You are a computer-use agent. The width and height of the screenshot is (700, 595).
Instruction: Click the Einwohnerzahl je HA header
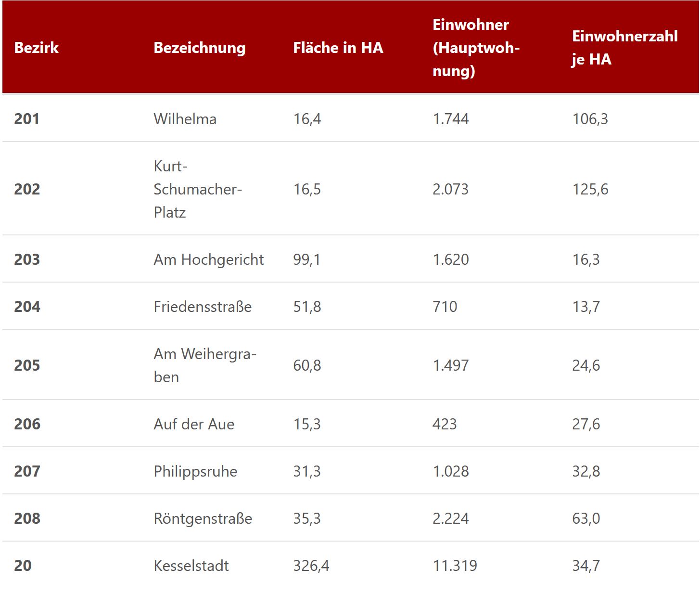(x=624, y=48)
